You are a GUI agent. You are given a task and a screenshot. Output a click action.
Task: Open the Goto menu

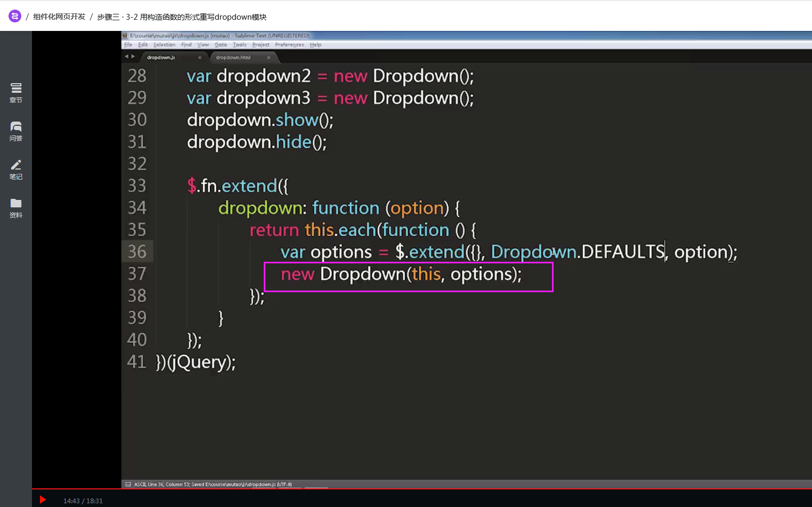221,45
